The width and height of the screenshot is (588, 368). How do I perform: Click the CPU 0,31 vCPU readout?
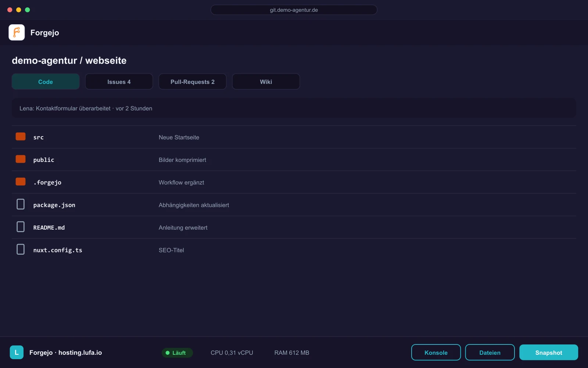point(232,353)
